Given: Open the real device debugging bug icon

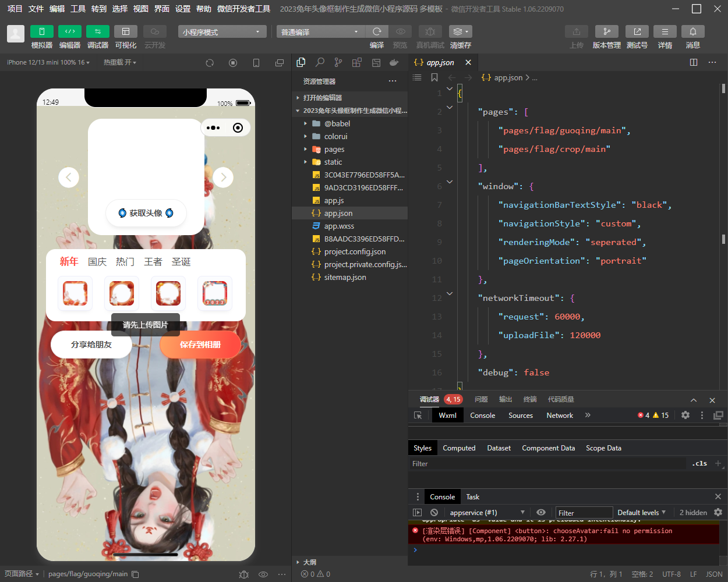Looking at the screenshot, I should coord(430,31).
